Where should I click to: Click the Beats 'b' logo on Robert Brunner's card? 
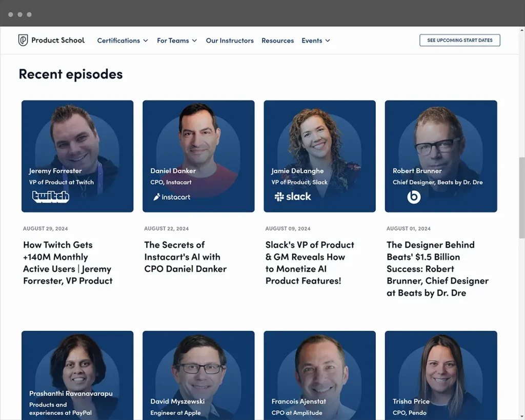[413, 196]
